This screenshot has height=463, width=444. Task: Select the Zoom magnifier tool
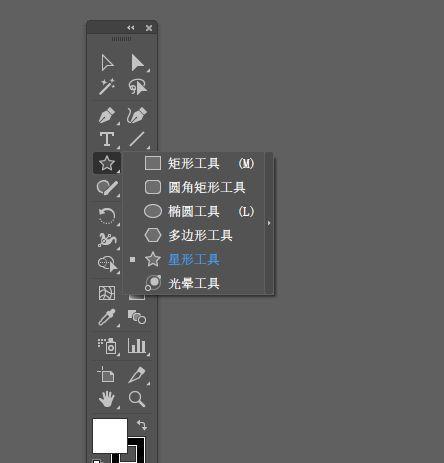pos(137,399)
